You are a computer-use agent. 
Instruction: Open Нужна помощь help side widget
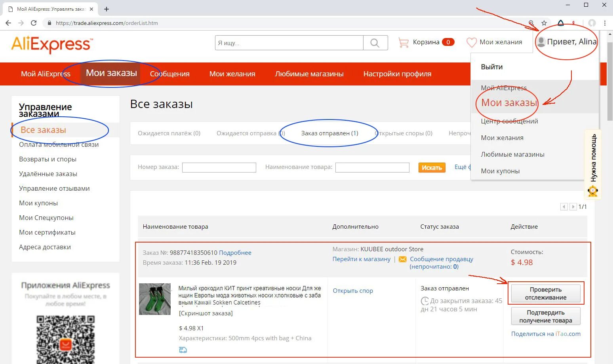click(x=593, y=165)
